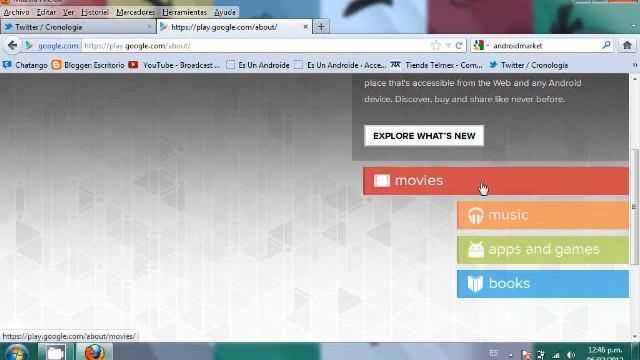Click the Firefox taskbar icon
Screen dimensions: 640x360
94,352
